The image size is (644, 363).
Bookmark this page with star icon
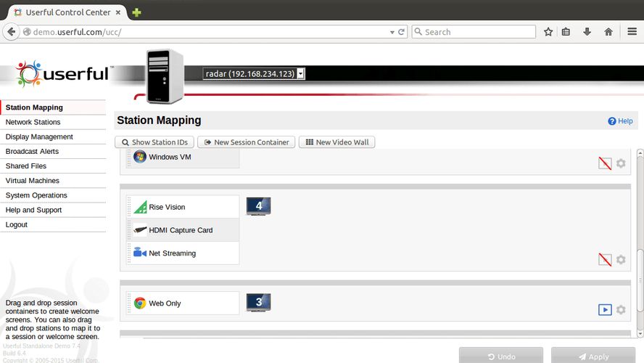click(x=548, y=32)
